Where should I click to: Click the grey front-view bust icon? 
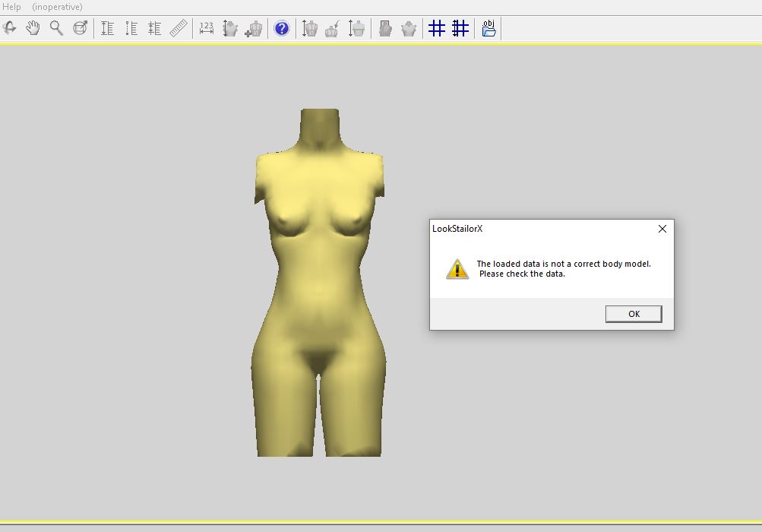click(x=409, y=28)
